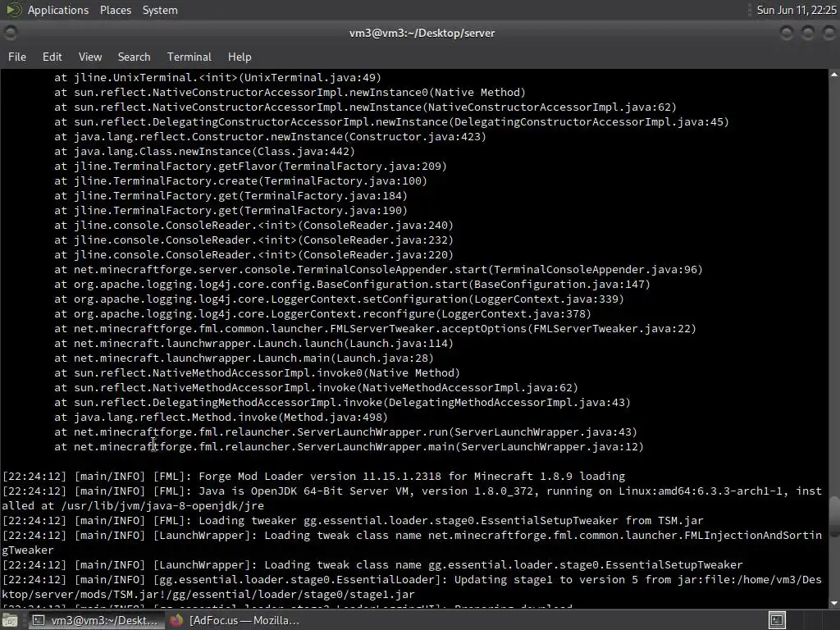Image resolution: width=840 pixels, height=630 pixels.
Task: Open the System menu in top panel
Action: 160,10
